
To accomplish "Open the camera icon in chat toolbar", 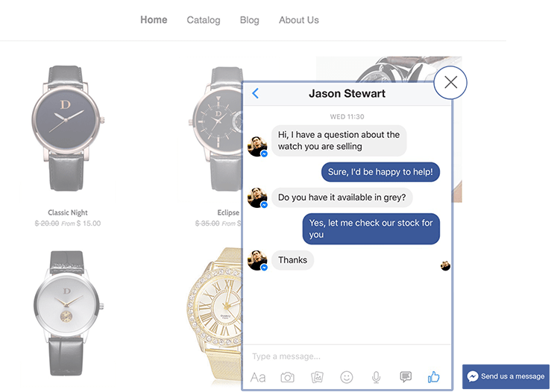I will [288, 377].
